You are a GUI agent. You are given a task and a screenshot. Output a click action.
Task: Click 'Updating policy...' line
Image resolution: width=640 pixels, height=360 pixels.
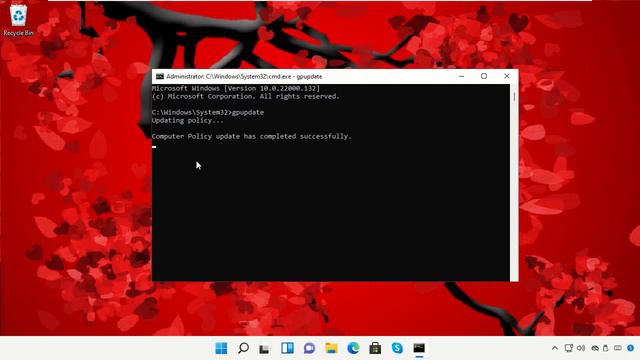click(x=188, y=120)
